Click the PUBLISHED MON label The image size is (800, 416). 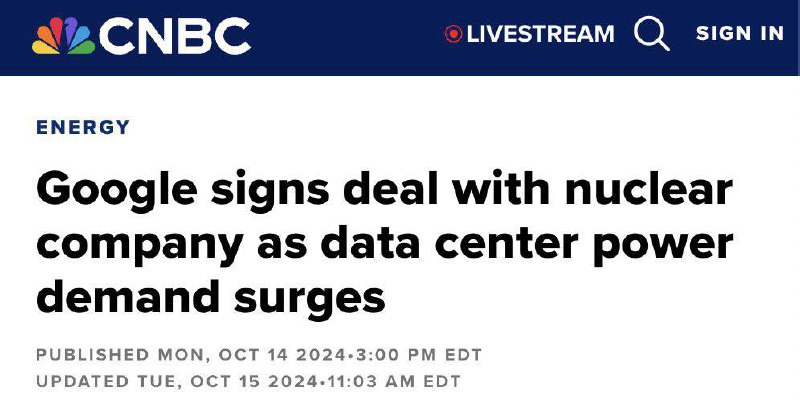coord(122,355)
